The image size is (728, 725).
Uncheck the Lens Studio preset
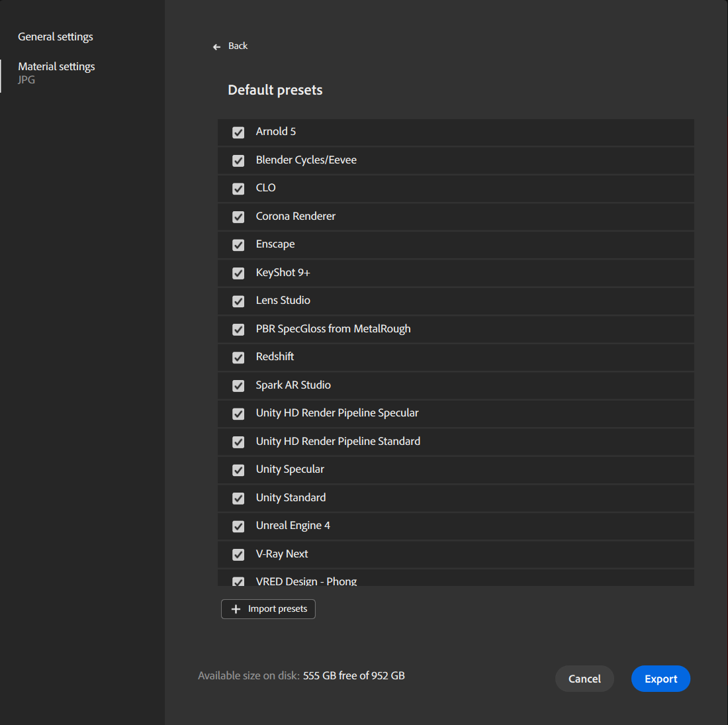click(238, 301)
